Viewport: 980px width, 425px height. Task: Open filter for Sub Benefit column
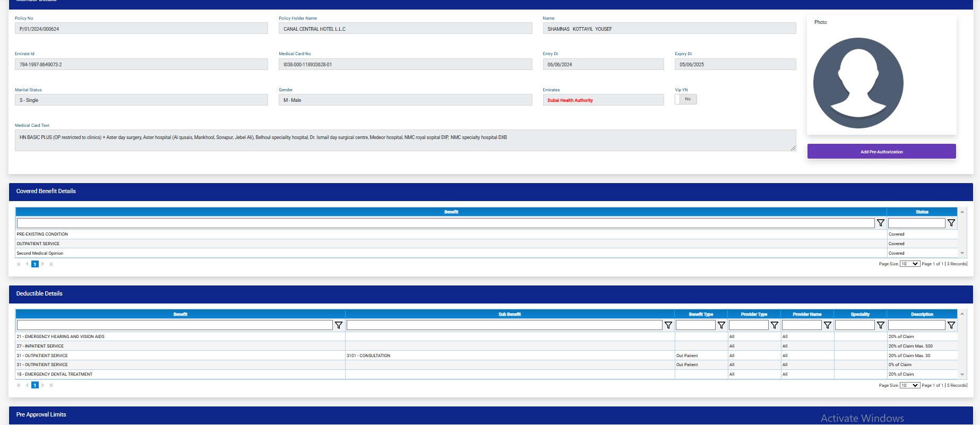(x=668, y=325)
